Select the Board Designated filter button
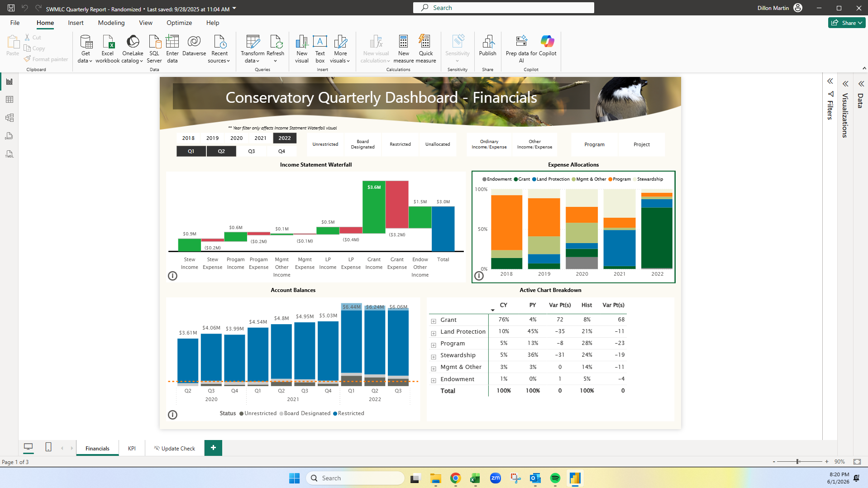Viewport: 868px width, 488px height. 363,144
